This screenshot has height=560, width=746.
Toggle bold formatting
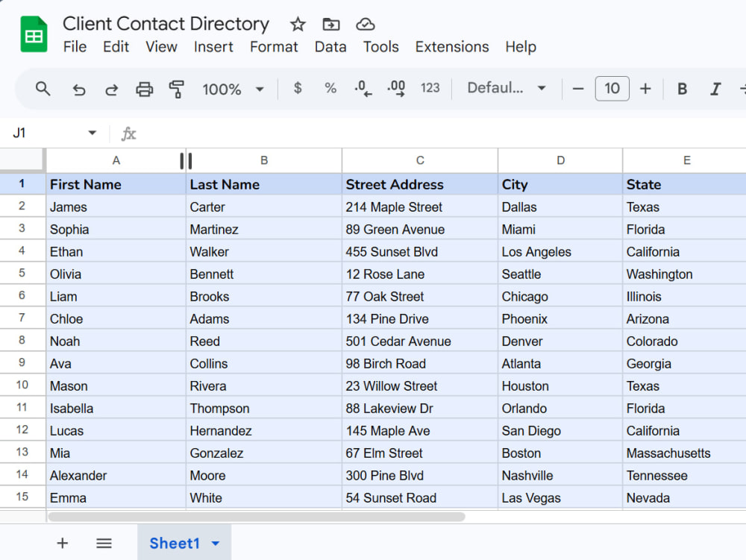coord(683,89)
